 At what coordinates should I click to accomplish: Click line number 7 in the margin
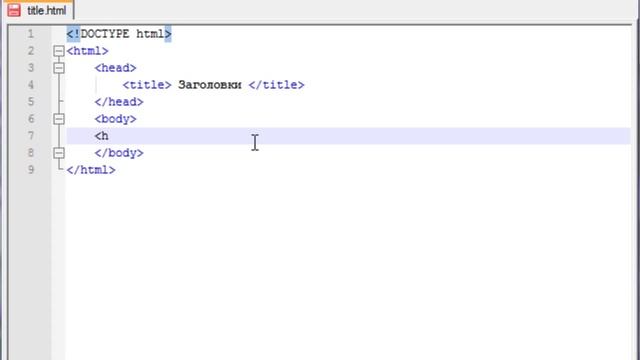31,136
